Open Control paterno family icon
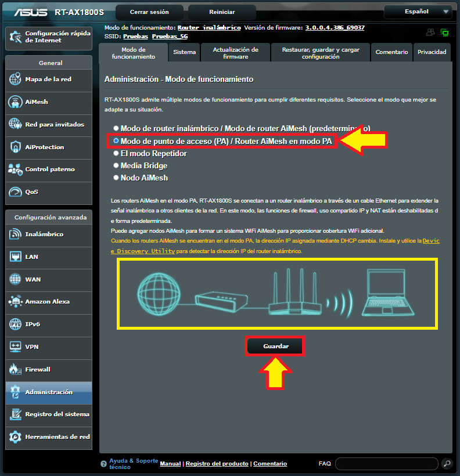 point(16,170)
